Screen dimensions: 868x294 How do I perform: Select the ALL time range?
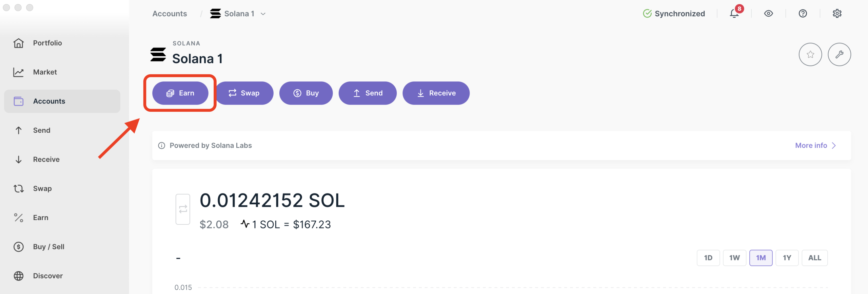pos(814,258)
